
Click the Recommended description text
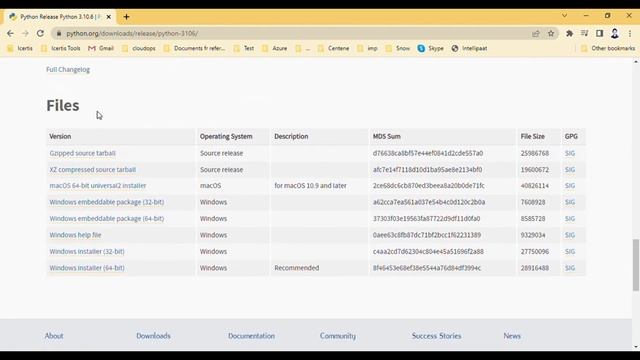[297, 268]
